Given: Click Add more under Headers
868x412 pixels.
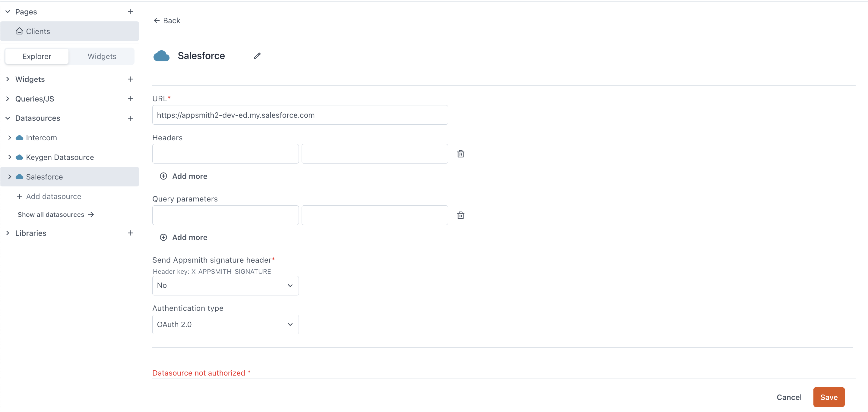Looking at the screenshot, I should tap(183, 176).
